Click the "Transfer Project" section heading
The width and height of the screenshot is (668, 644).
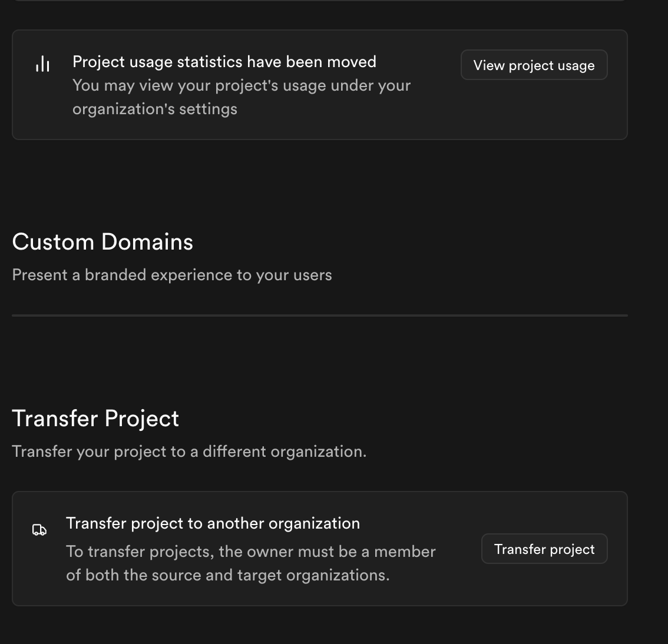click(x=95, y=419)
